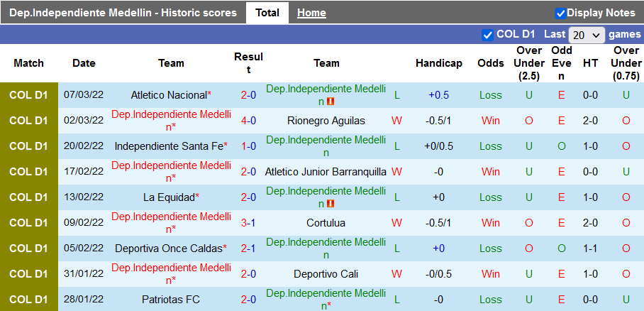This screenshot has width=644, height=311.
Task: Click the COL D1 cell for 07/03/22 match
Action: click(x=28, y=95)
